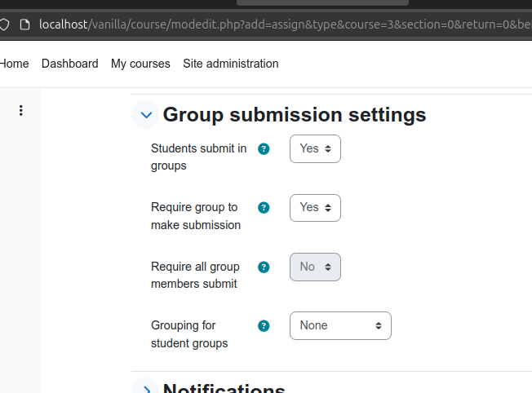Go to Home in navigation bar
Viewport: 532px width, 393px height.
point(14,64)
